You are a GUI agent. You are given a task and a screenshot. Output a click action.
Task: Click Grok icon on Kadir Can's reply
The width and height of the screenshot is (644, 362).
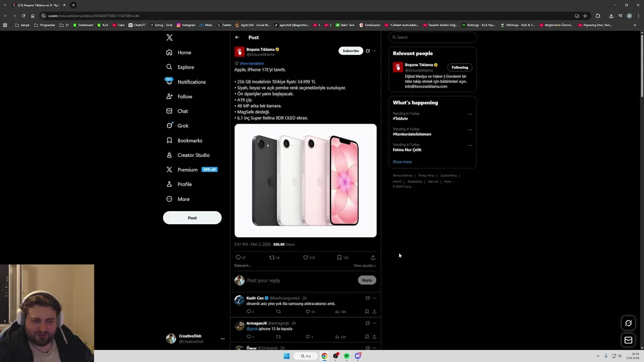coord(367,298)
